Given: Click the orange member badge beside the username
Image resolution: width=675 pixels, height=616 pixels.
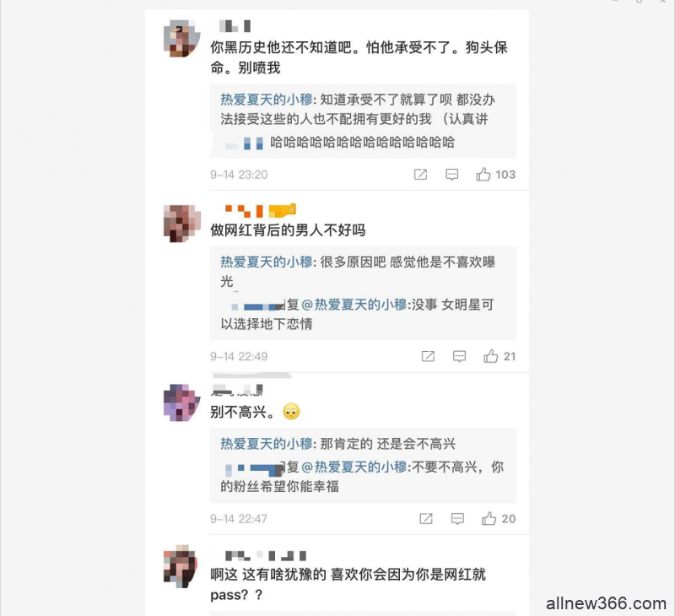Looking at the screenshot, I should (283, 210).
